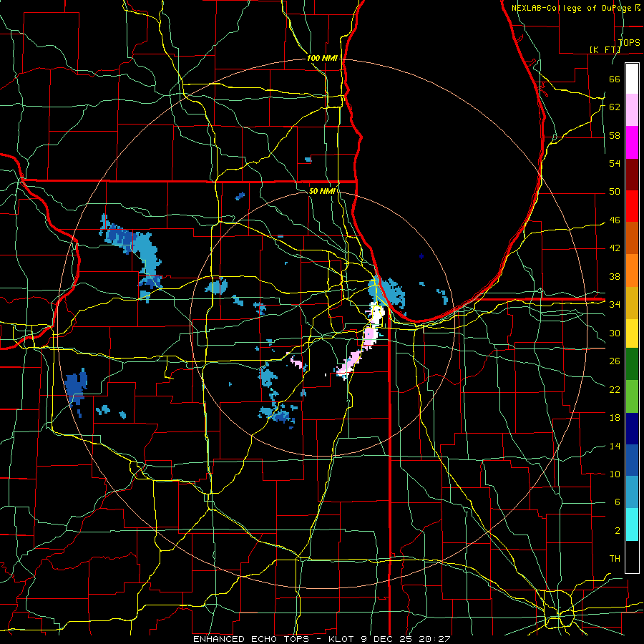The image size is (644, 644).
Task: Click the 14 legend value
Action: click(615, 446)
